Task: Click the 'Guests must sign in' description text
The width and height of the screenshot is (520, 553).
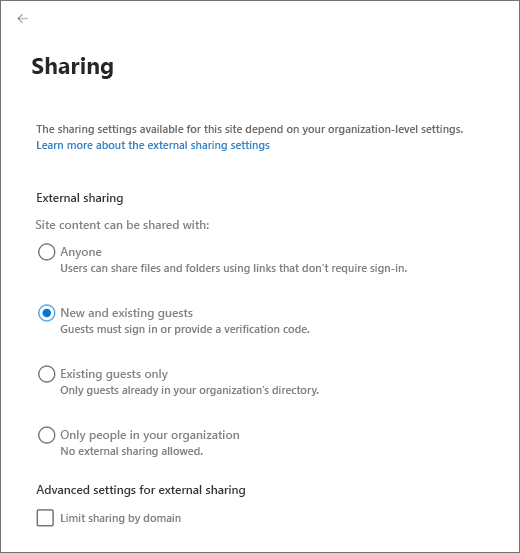Action: [185, 329]
